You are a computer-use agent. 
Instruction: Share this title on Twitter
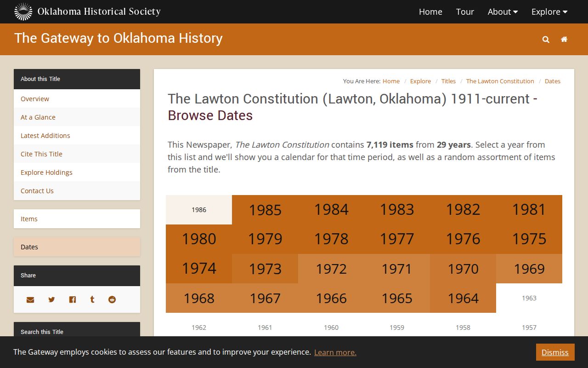[51, 299]
